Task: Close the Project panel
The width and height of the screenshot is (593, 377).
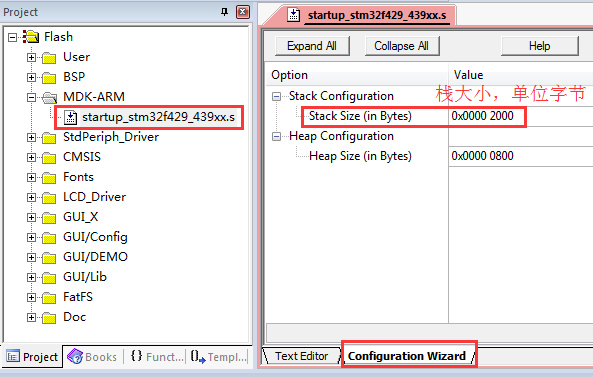Action: pos(243,12)
